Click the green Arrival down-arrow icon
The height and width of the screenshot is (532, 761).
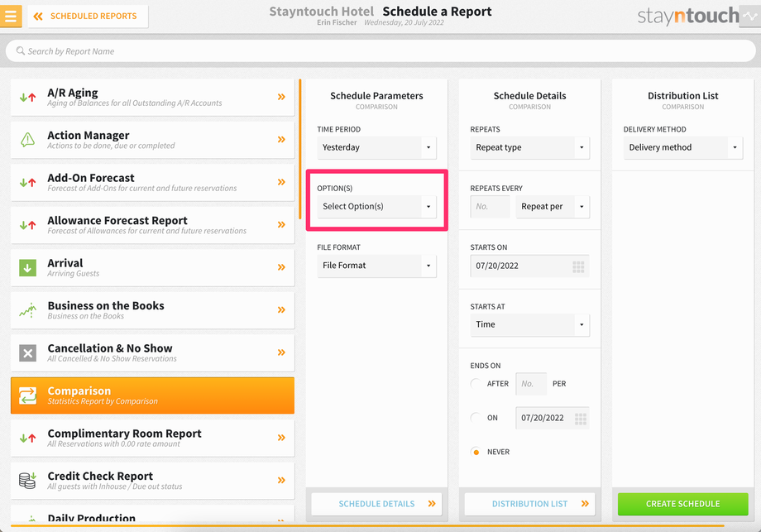(x=27, y=267)
